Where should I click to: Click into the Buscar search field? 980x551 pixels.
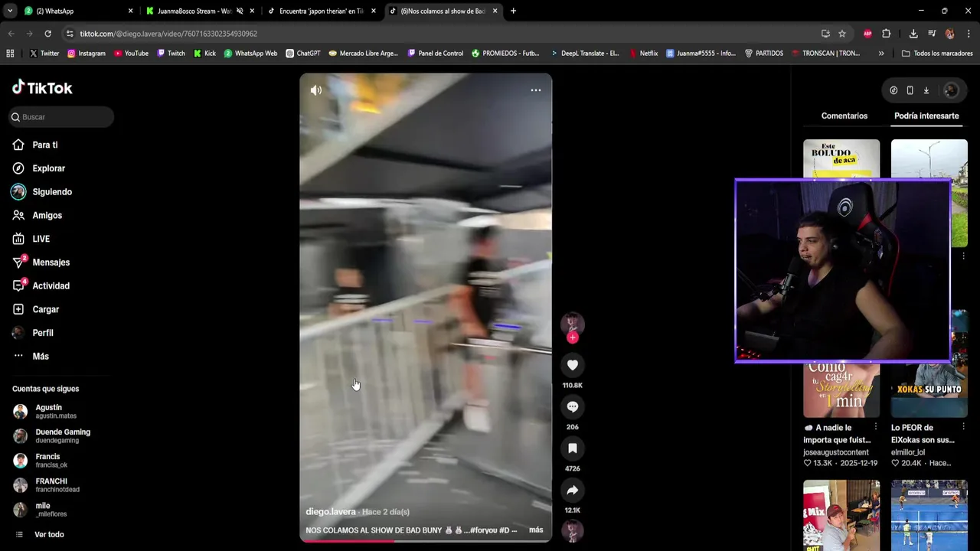click(x=62, y=117)
